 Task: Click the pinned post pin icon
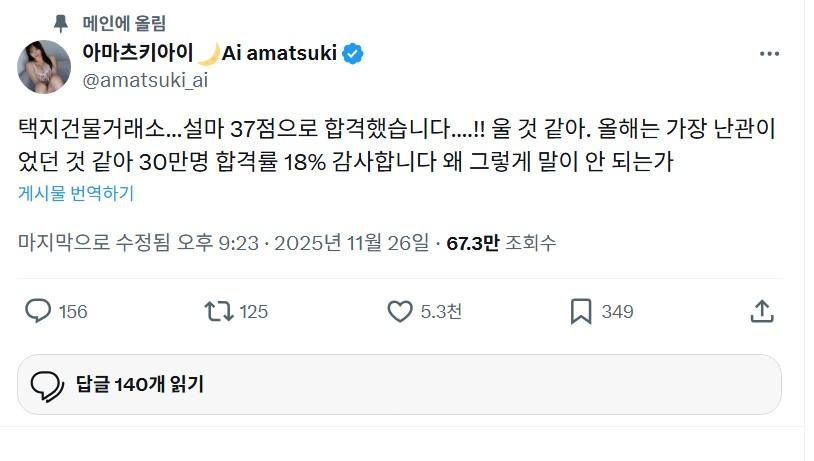pos(62,22)
